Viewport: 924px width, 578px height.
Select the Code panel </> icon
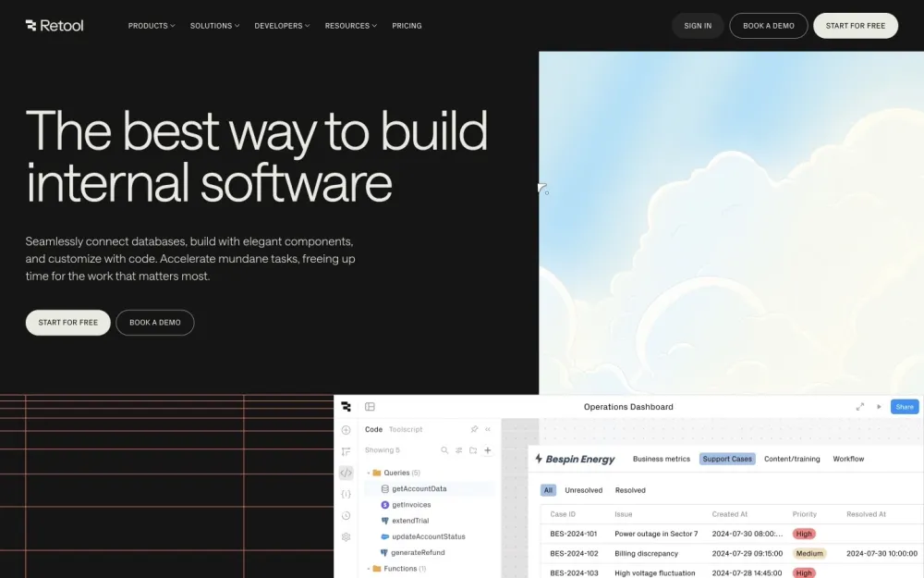346,472
